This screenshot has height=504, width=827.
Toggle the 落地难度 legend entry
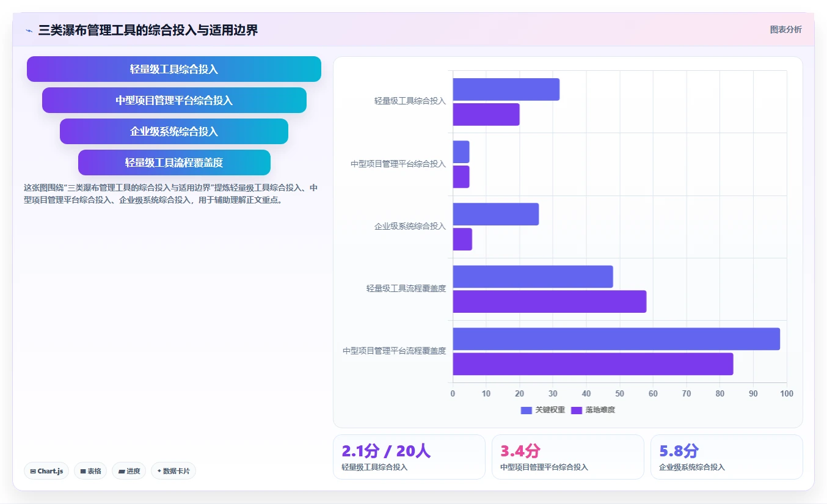(592, 410)
